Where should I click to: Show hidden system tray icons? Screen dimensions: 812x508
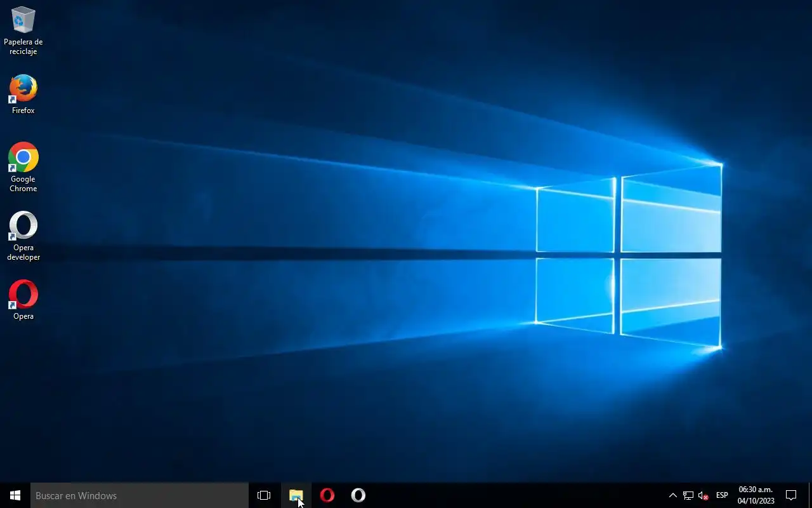click(x=672, y=495)
